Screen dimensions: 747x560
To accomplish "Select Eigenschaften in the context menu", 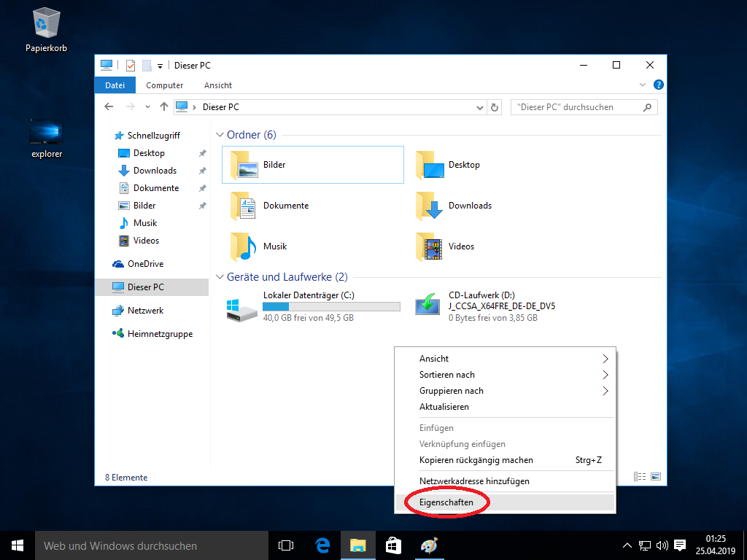I will point(447,502).
